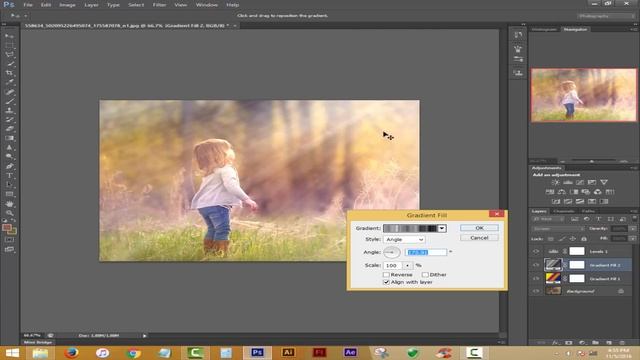
Task: Click the foreground color swatch
Action: coord(7,228)
